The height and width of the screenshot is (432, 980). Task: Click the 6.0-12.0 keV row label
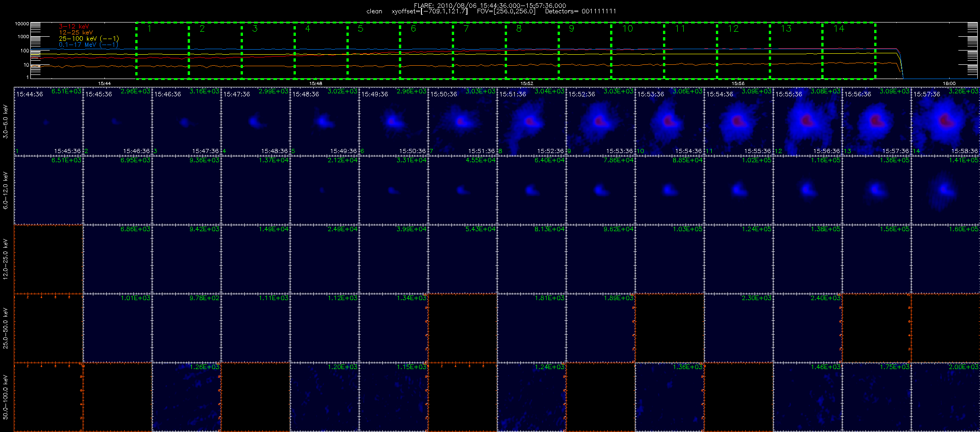(x=6, y=190)
